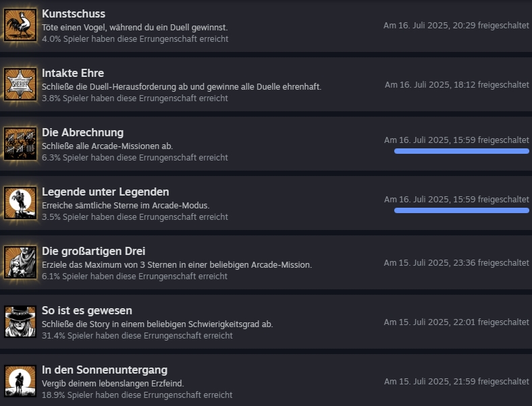Click the Kunstschuss rooster achievement icon
Viewport: 532px width, 406px height.
pyautogui.click(x=20, y=25)
